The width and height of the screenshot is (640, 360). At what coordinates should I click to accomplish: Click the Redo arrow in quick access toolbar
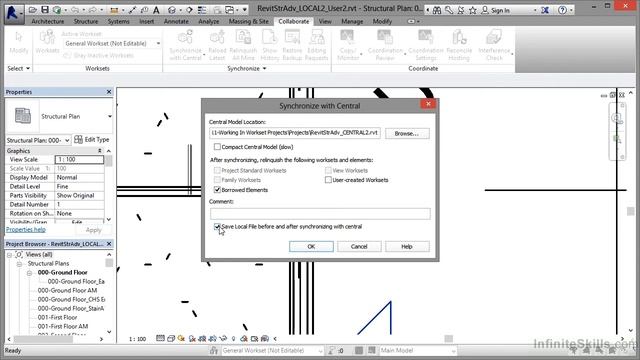point(92,9)
